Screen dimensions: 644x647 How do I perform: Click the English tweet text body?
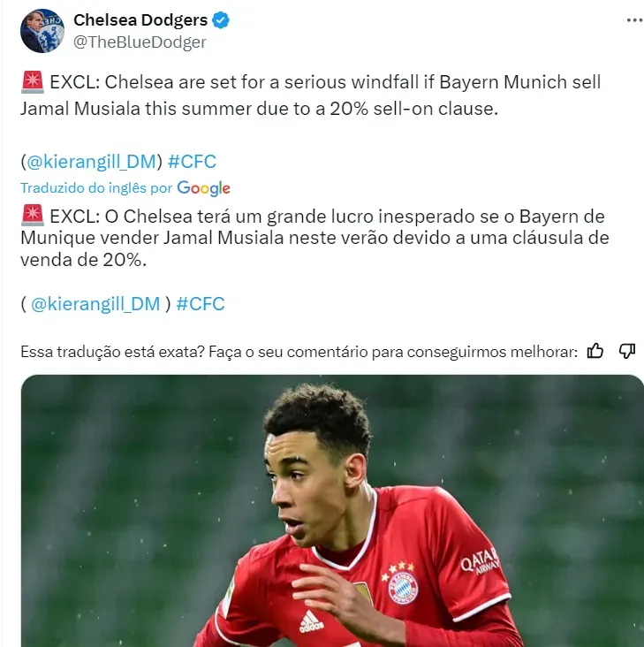pyautogui.click(x=310, y=95)
